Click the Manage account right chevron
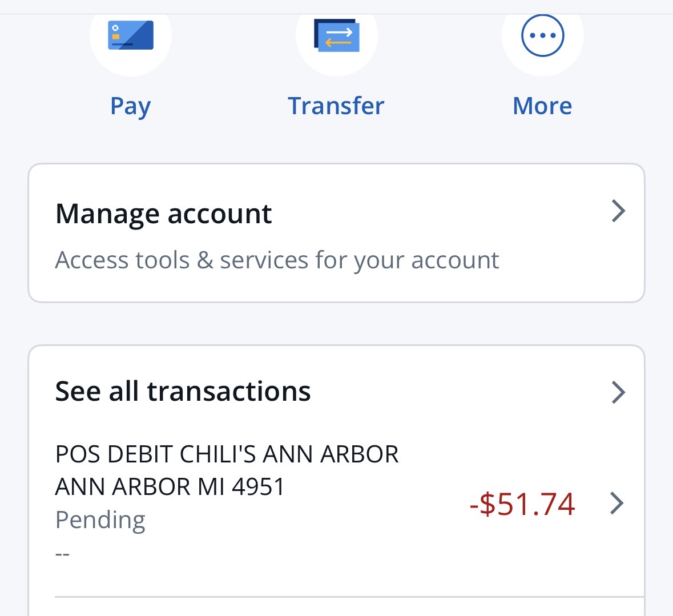The width and height of the screenshot is (673, 616). coord(618,211)
